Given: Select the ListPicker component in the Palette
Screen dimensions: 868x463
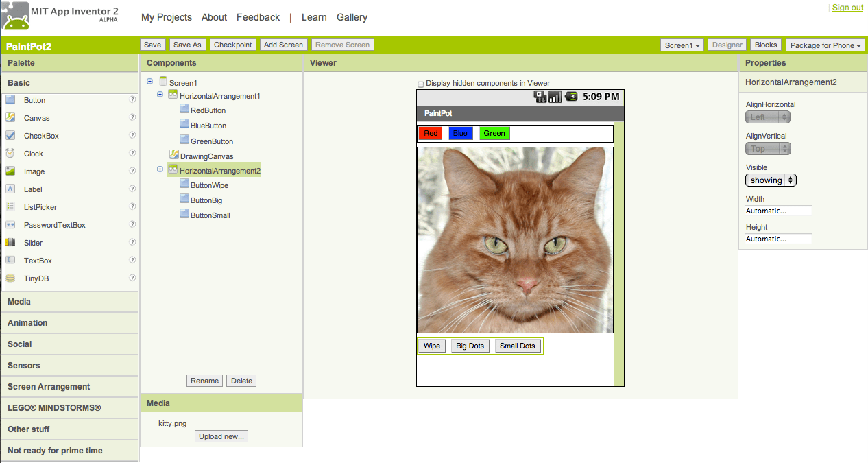Looking at the screenshot, I should (x=40, y=207).
